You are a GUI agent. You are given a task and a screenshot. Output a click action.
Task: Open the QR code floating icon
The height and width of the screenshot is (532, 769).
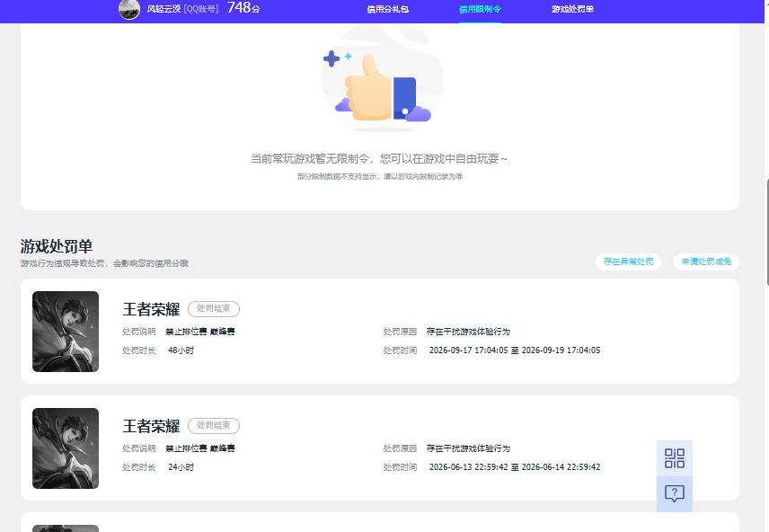(x=675, y=458)
